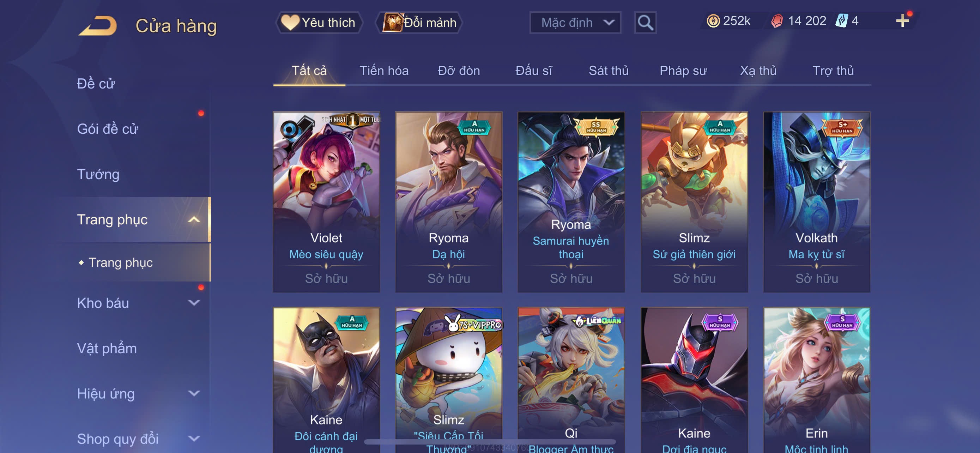980x453 pixels.
Task: Select the Volkath Ma kỵ tử sĩ skin card
Action: pyautogui.click(x=816, y=202)
